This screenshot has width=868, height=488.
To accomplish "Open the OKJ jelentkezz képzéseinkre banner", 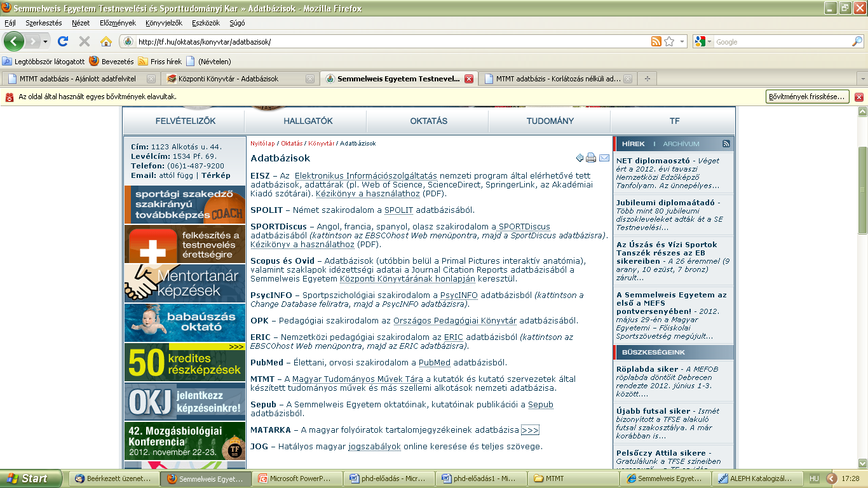I will (x=185, y=402).
